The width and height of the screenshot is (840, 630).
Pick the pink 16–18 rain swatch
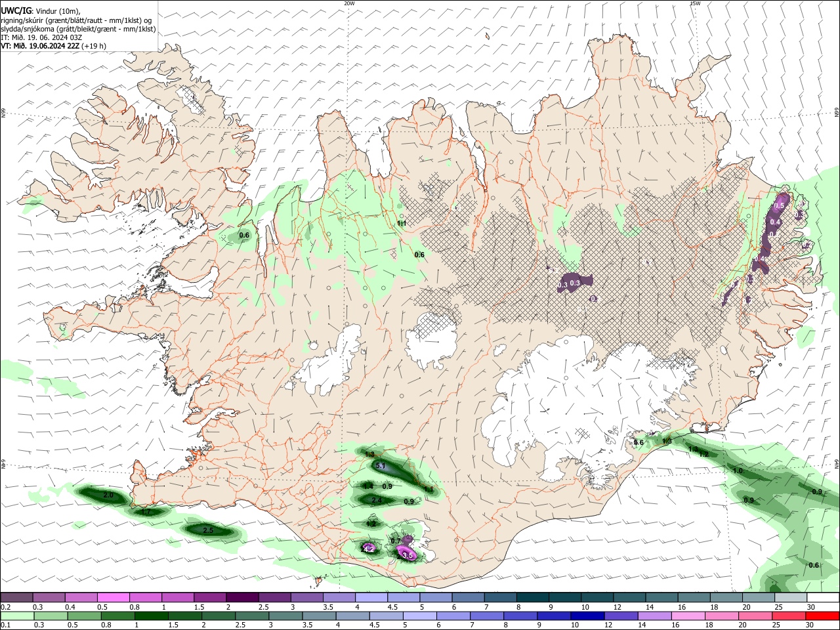click(x=688, y=616)
